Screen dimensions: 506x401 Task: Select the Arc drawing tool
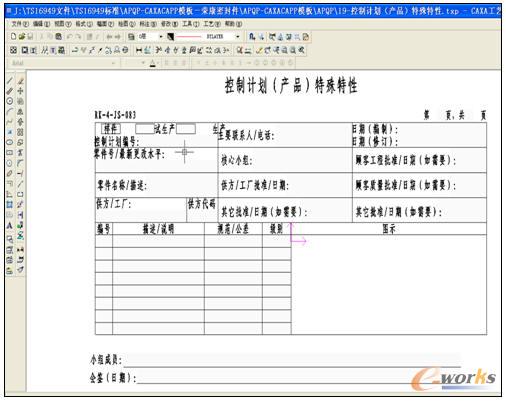[10, 111]
